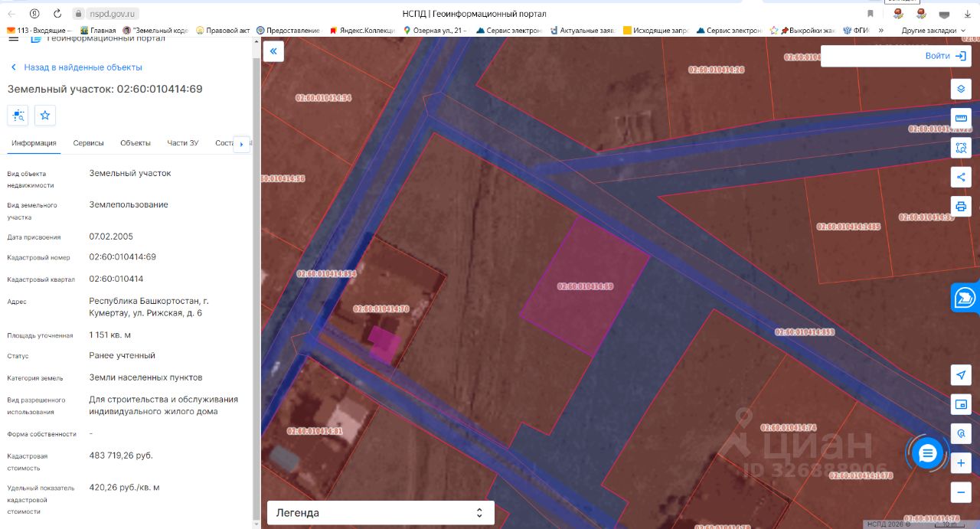
Task: Toggle the overview mini-map icon
Action: coord(961,403)
